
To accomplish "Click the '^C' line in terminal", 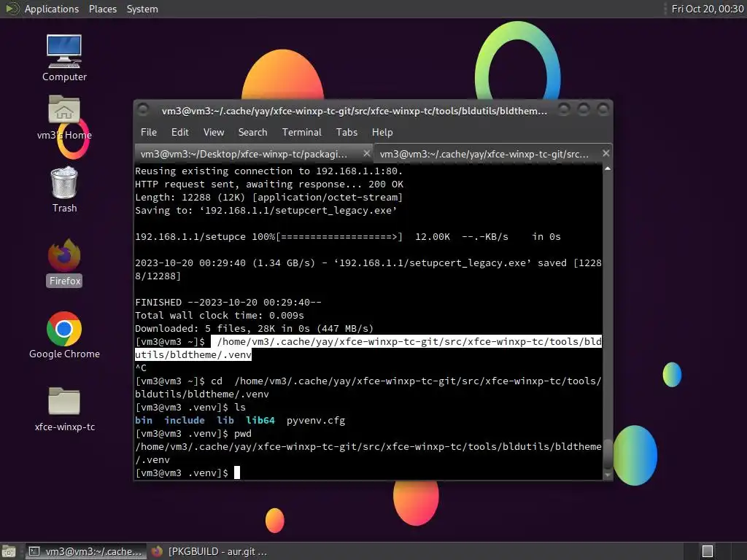I will point(141,368).
